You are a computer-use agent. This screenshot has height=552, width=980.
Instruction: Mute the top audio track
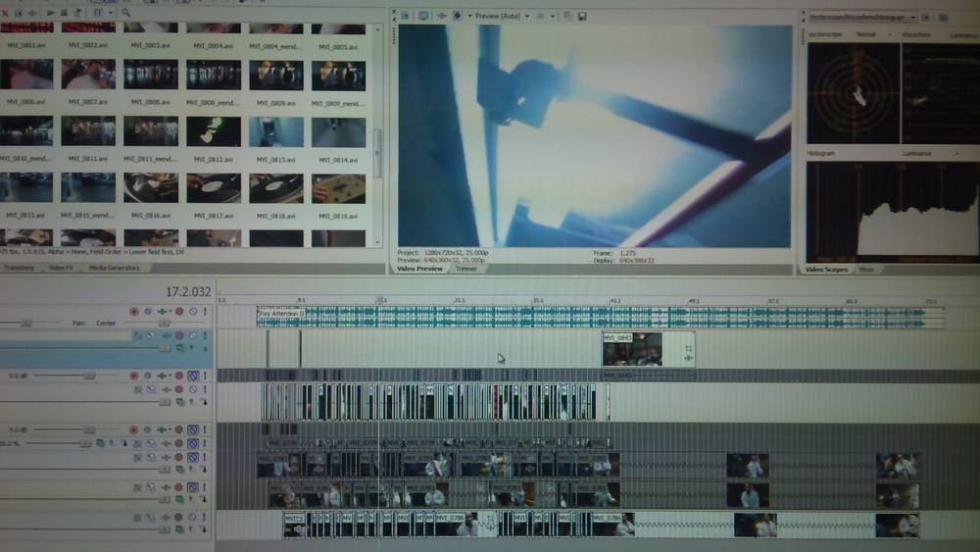point(193,312)
